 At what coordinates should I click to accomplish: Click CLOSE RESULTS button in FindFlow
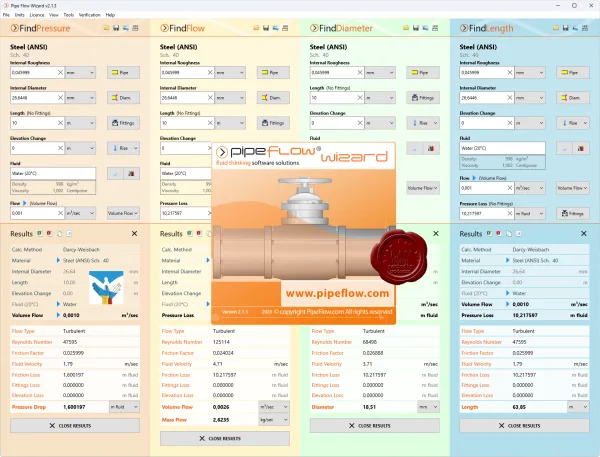pos(225,439)
